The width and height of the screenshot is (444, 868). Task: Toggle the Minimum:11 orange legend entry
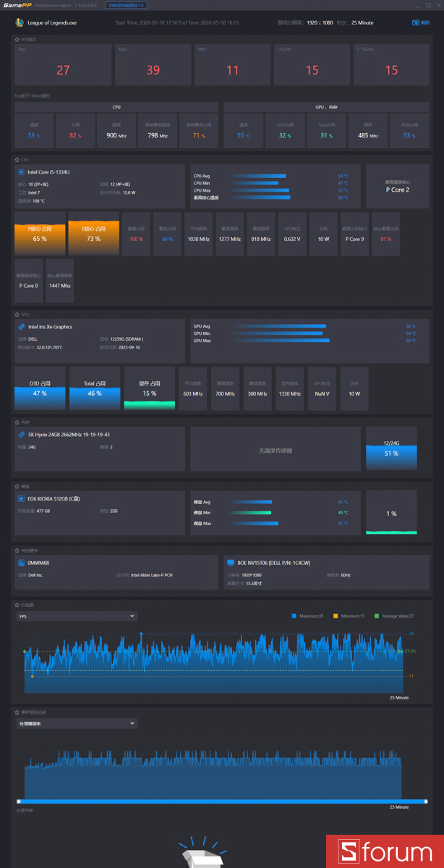(349, 616)
